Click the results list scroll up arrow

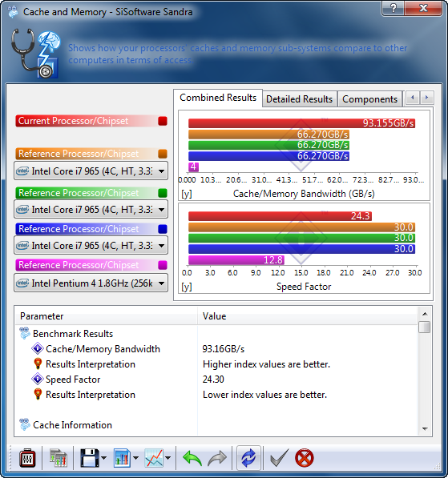[x=425, y=314]
